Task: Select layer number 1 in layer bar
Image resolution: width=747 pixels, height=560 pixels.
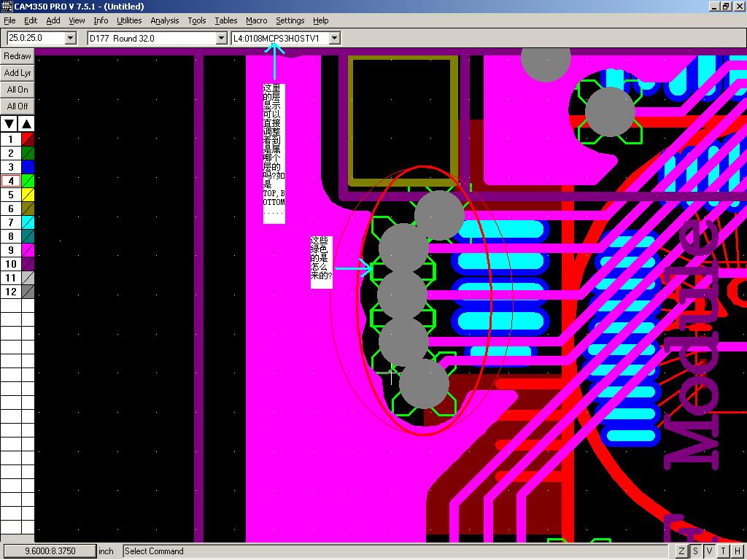Action: pyautogui.click(x=11, y=139)
